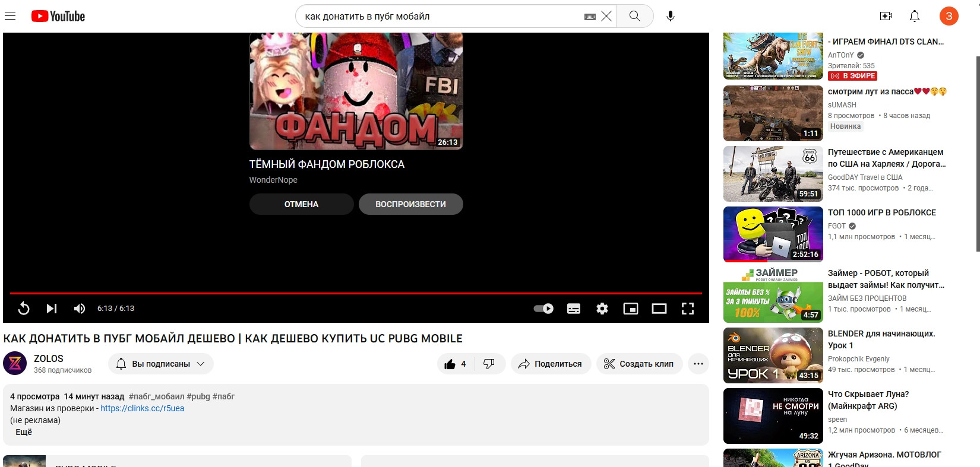
Task: Click the red video progress bar
Action: point(356,293)
